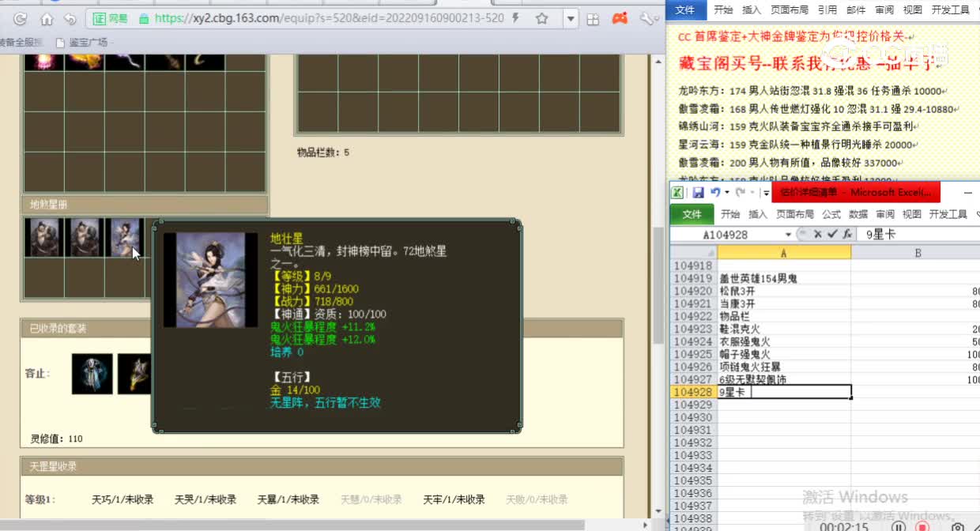Open the red 文件 tab in Word
Screen dimensions: 980x531
(x=685, y=10)
